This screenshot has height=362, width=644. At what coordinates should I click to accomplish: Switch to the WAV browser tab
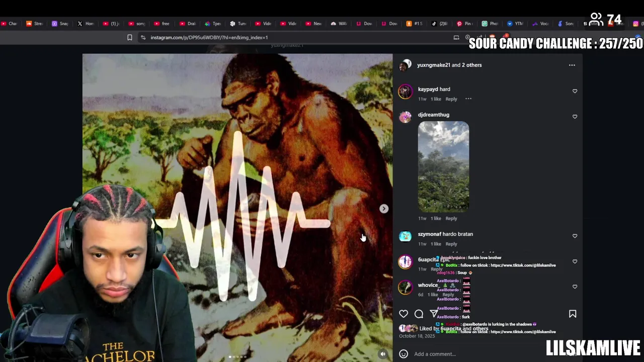[x=339, y=24]
